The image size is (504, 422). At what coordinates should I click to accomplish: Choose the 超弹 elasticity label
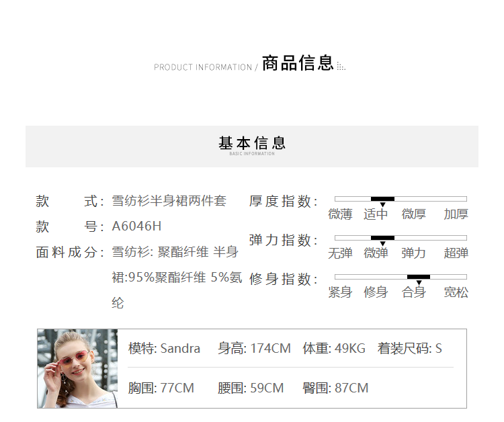pos(456,253)
